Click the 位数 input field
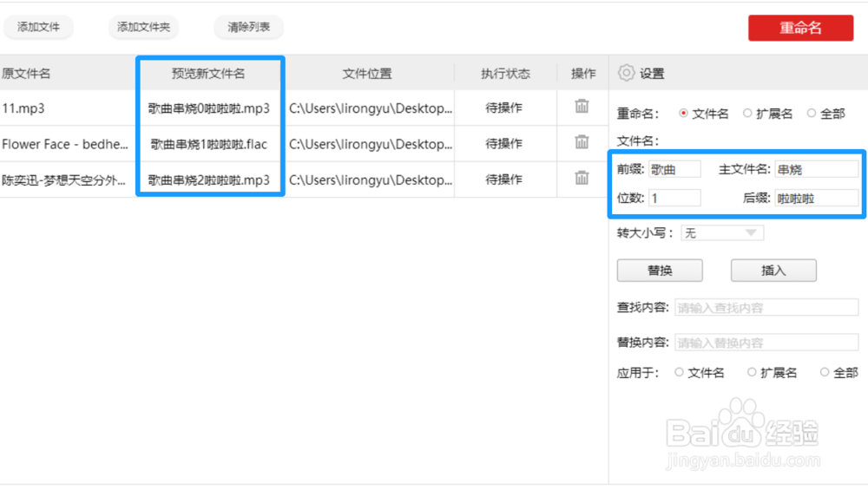 [674, 198]
